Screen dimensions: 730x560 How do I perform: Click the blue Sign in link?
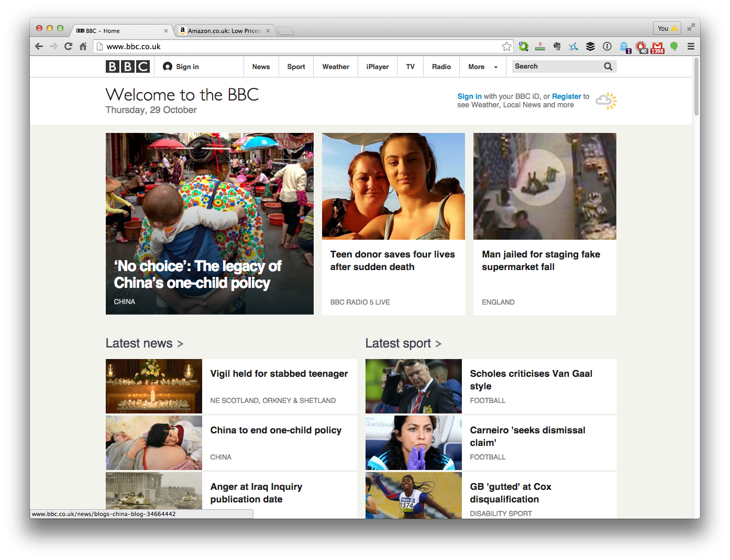[469, 96]
